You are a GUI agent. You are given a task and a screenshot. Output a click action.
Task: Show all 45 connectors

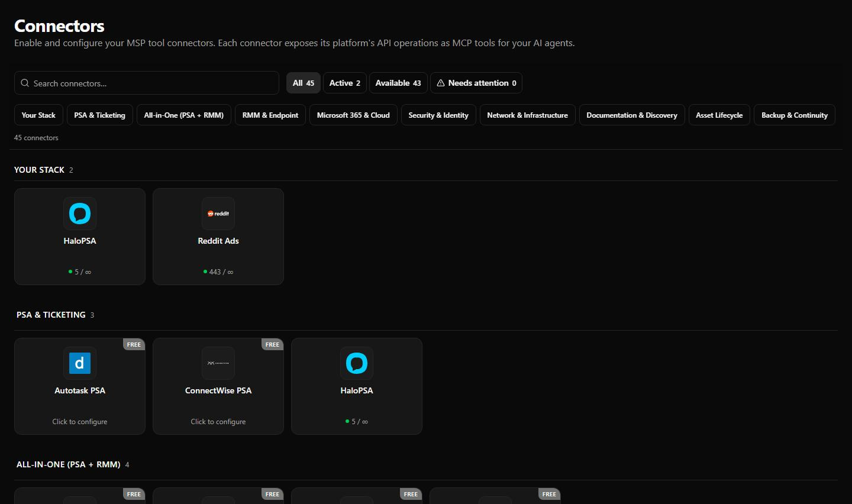pos(304,83)
